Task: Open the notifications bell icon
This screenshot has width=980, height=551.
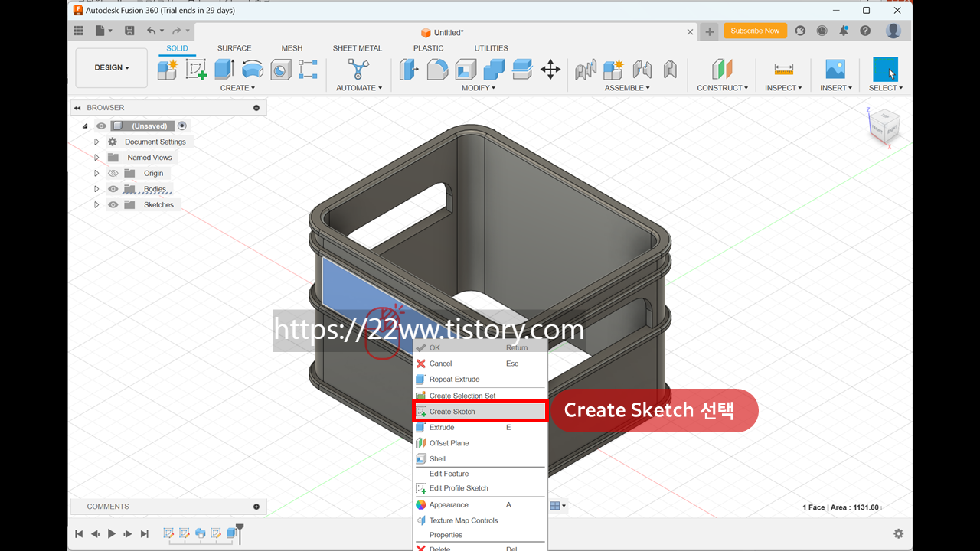Action: pyautogui.click(x=844, y=31)
